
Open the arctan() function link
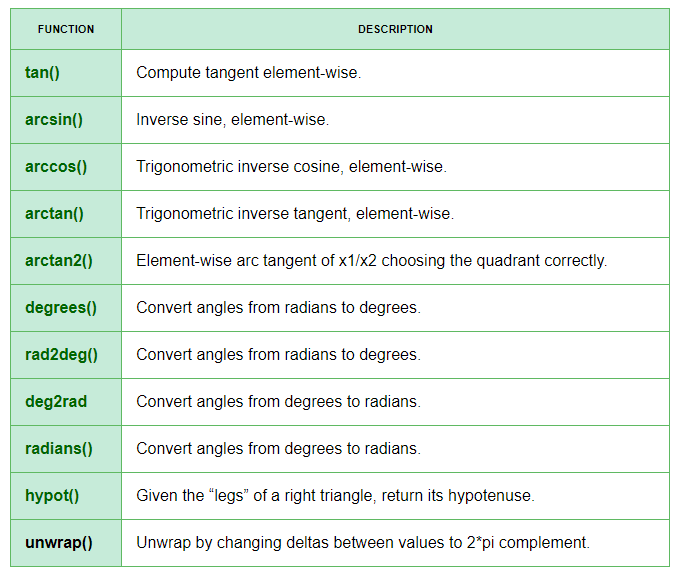click(x=54, y=214)
